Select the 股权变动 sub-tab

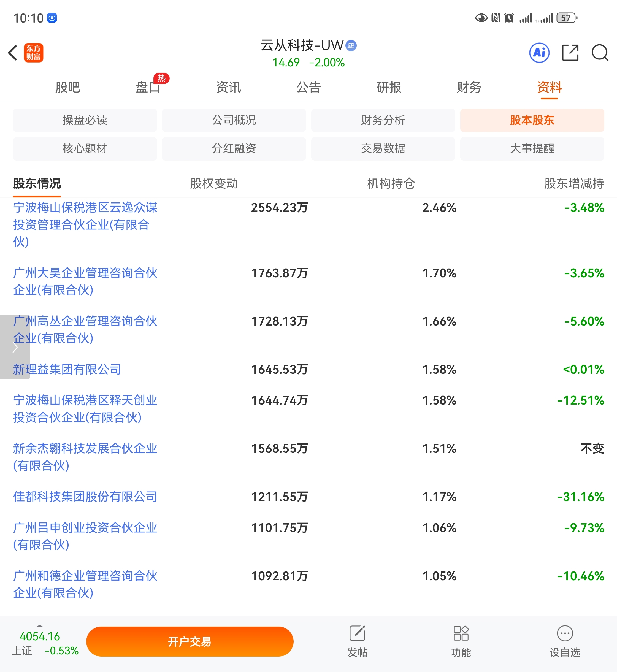coord(214,183)
